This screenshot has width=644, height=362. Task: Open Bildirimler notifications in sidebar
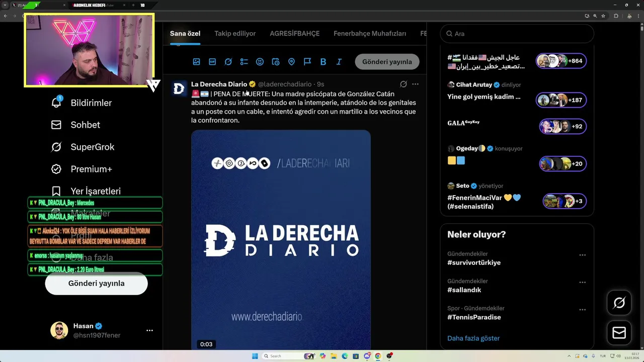[x=81, y=103]
